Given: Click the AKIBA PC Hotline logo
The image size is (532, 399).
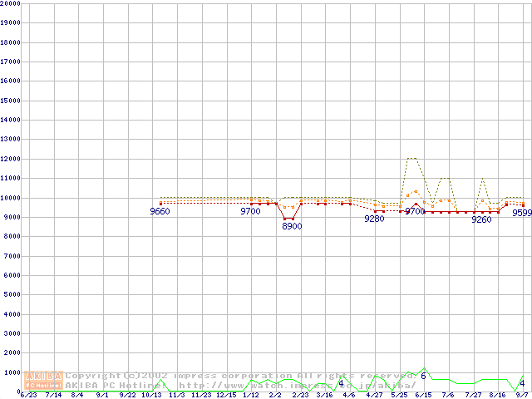Looking at the screenshot, I should pyautogui.click(x=44, y=381).
